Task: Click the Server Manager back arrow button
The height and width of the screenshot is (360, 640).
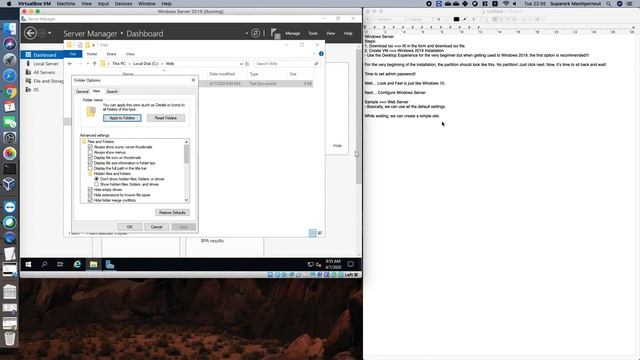Action: pos(30,33)
